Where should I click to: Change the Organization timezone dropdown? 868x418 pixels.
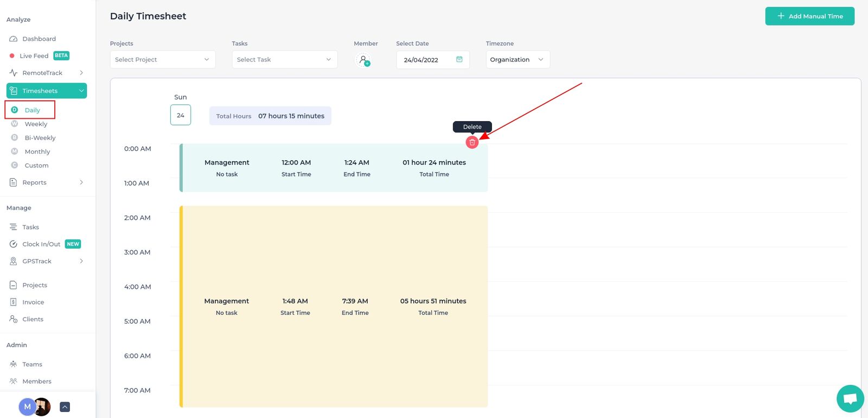[518, 60]
